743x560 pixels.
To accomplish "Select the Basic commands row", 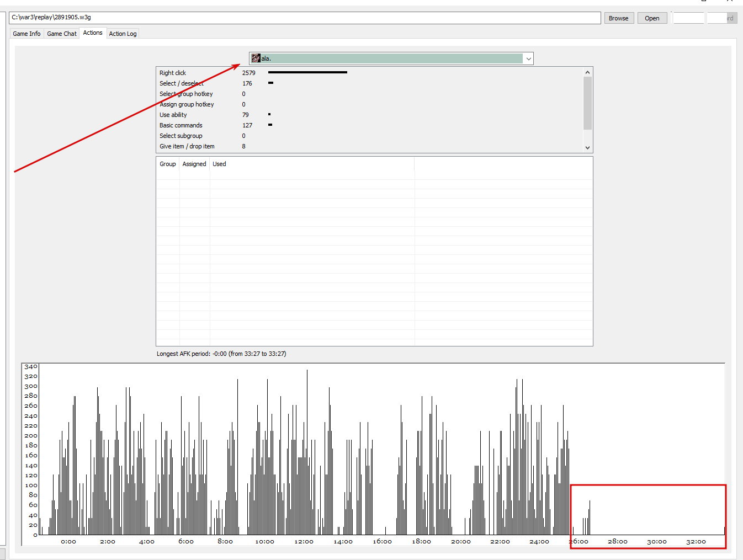I will [x=369, y=125].
